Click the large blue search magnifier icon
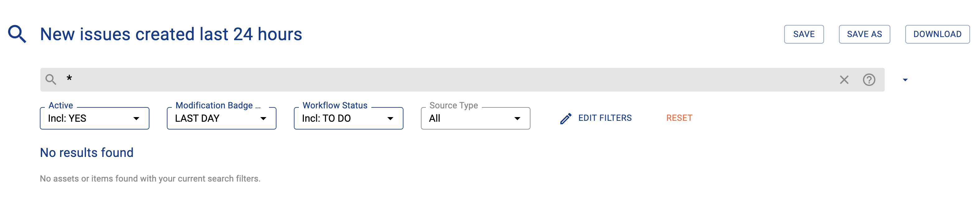 (x=17, y=34)
